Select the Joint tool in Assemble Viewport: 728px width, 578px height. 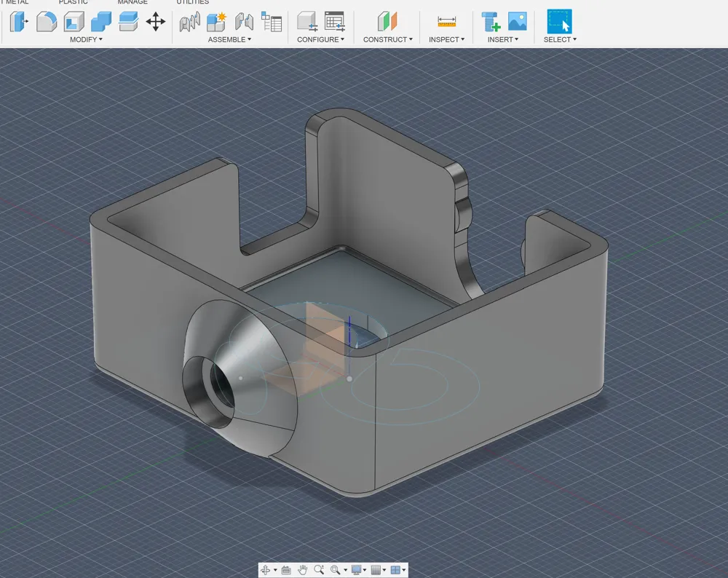[190, 22]
